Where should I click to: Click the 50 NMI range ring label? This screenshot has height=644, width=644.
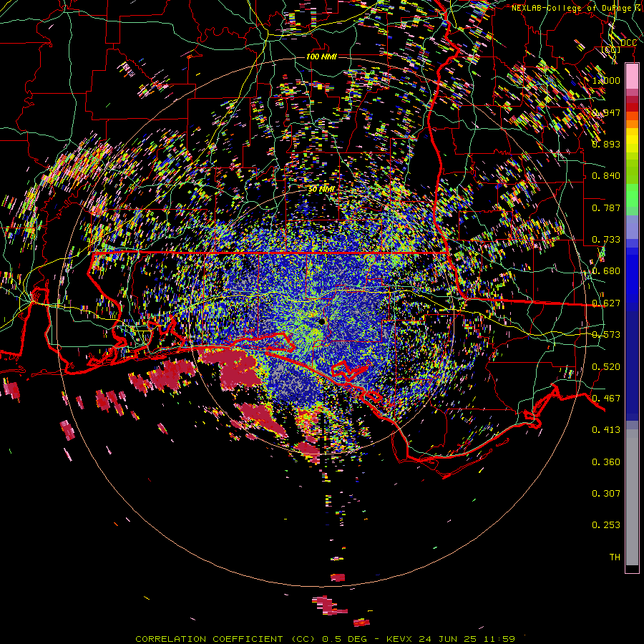point(321,190)
